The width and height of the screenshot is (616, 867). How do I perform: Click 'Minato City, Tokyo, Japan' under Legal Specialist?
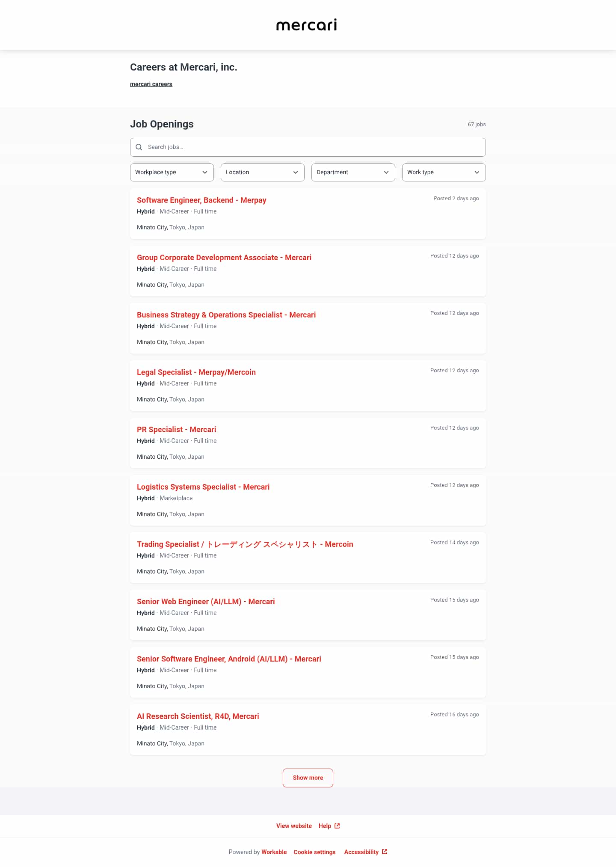(x=171, y=400)
